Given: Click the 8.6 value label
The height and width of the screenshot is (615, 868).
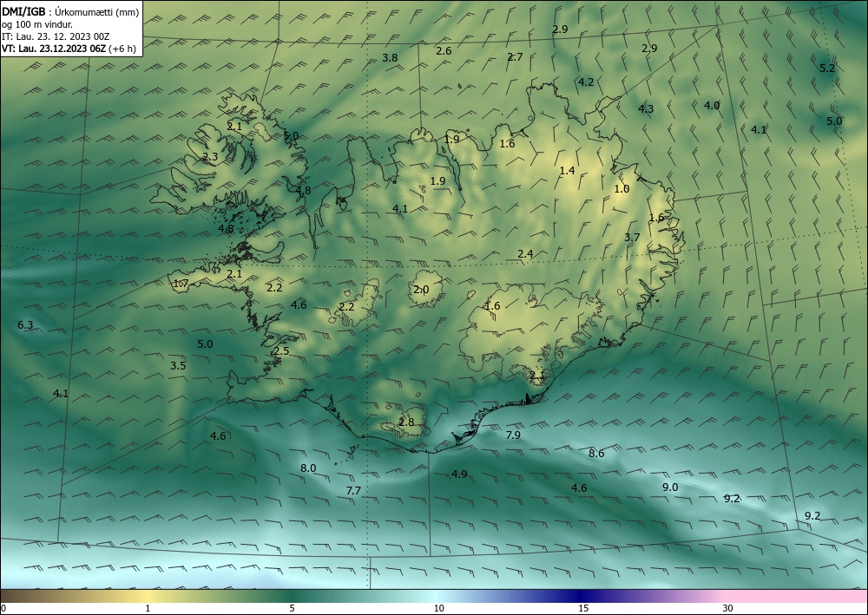Looking at the screenshot, I should pos(596,454).
